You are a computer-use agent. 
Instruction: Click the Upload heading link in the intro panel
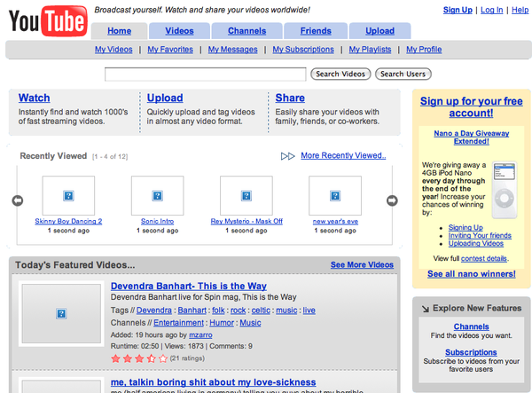click(x=165, y=98)
